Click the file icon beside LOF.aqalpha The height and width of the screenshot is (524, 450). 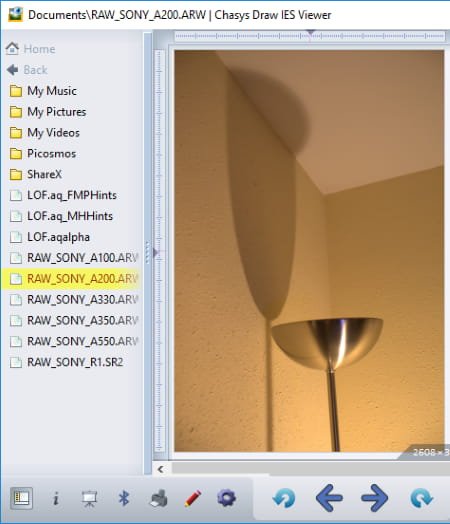coord(16,237)
